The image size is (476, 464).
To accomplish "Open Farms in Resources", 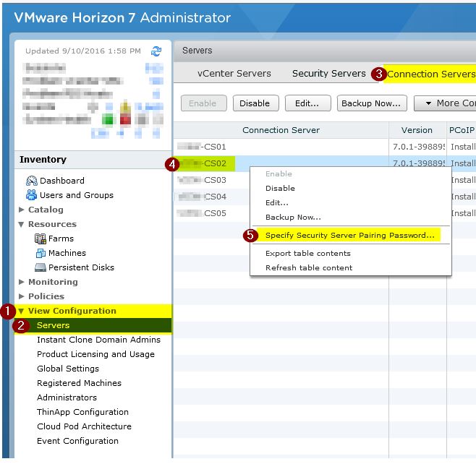I will [x=61, y=239].
